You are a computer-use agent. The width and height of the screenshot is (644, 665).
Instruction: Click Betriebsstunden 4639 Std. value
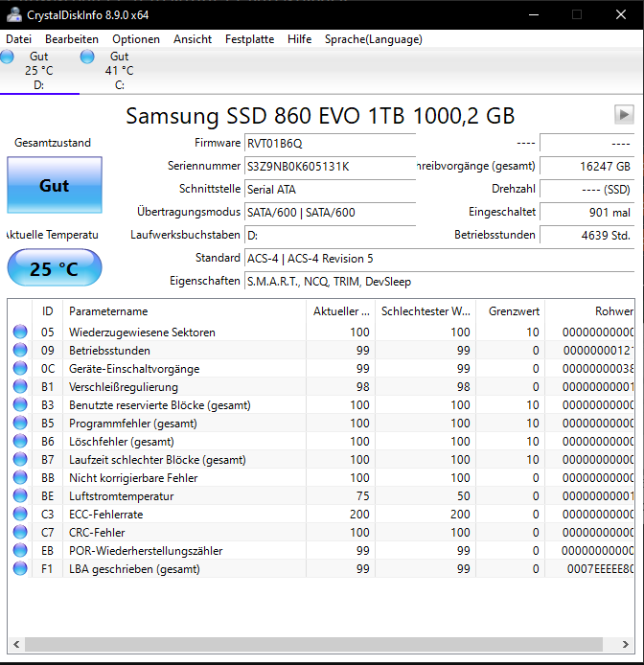point(586,235)
